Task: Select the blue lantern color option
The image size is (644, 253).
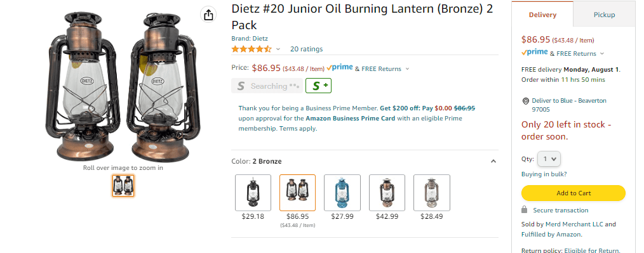Action: [x=342, y=193]
